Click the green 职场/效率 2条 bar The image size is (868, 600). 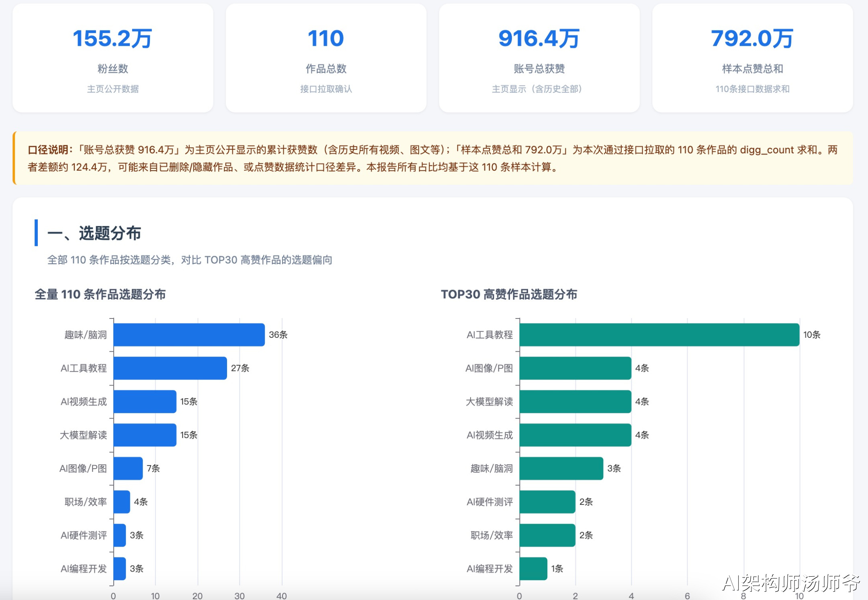pyautogui.click(x=547, y=535)
